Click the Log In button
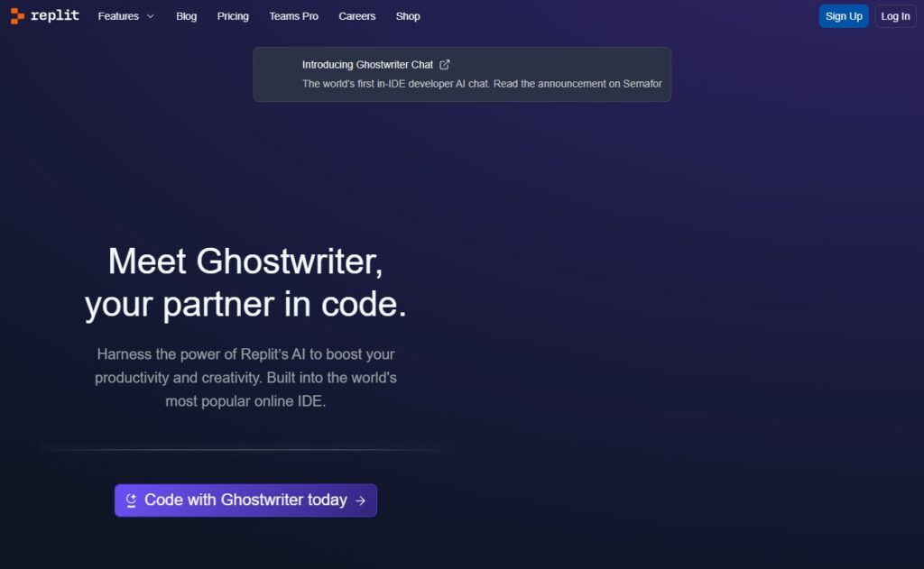The image size is (924, 569). pos(894,15)
